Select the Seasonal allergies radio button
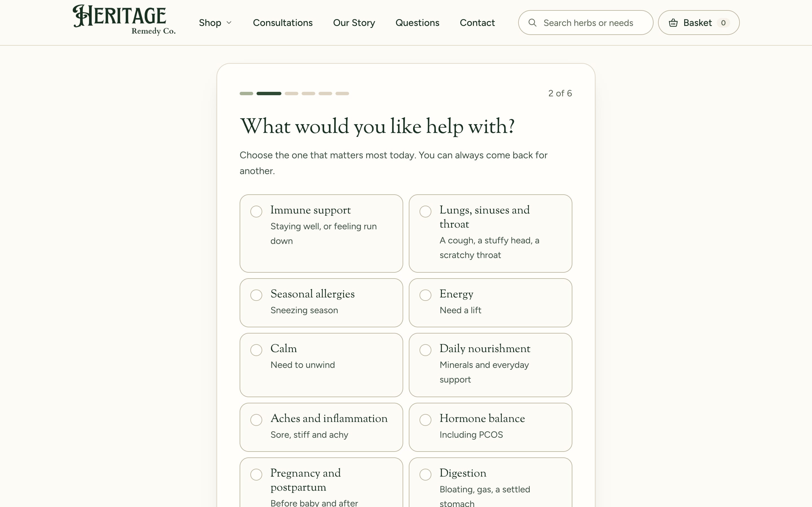The height and width of the screenshot is (507, 812). (x=321, y=303)
